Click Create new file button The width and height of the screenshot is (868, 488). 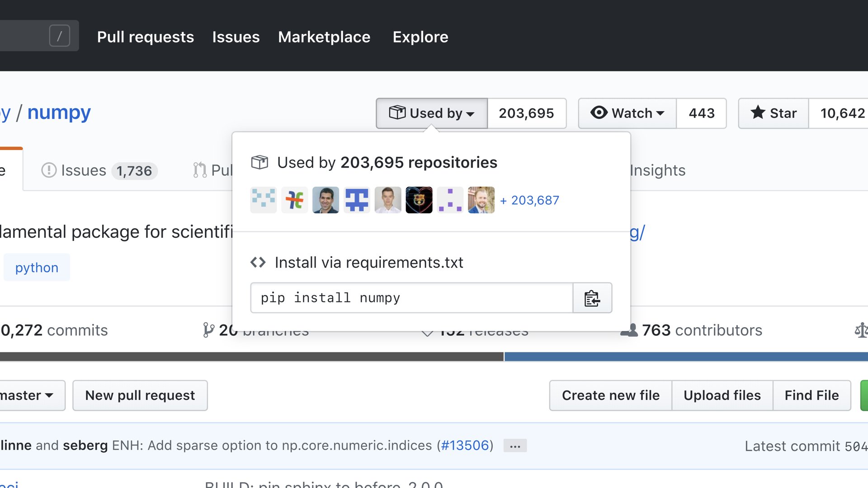[x=611, y=395]
